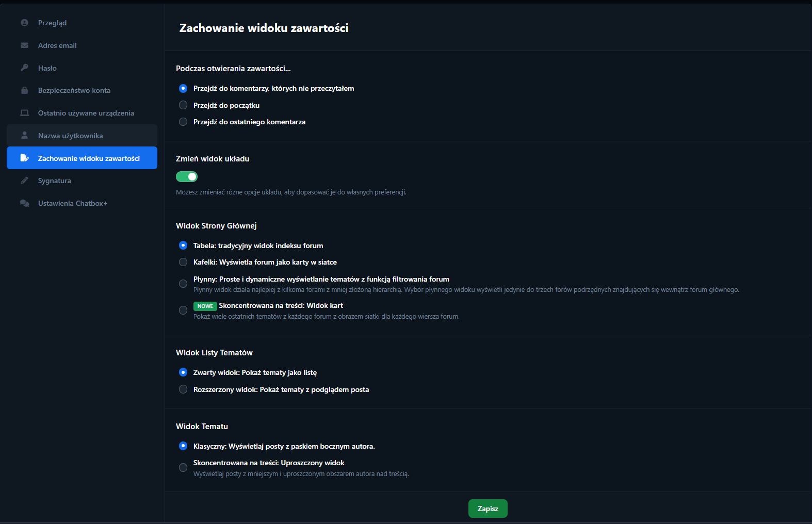The image size is (812, 524).
Task: Open Ustawienia Chatbox+ settings page
Action: (73, 203)
